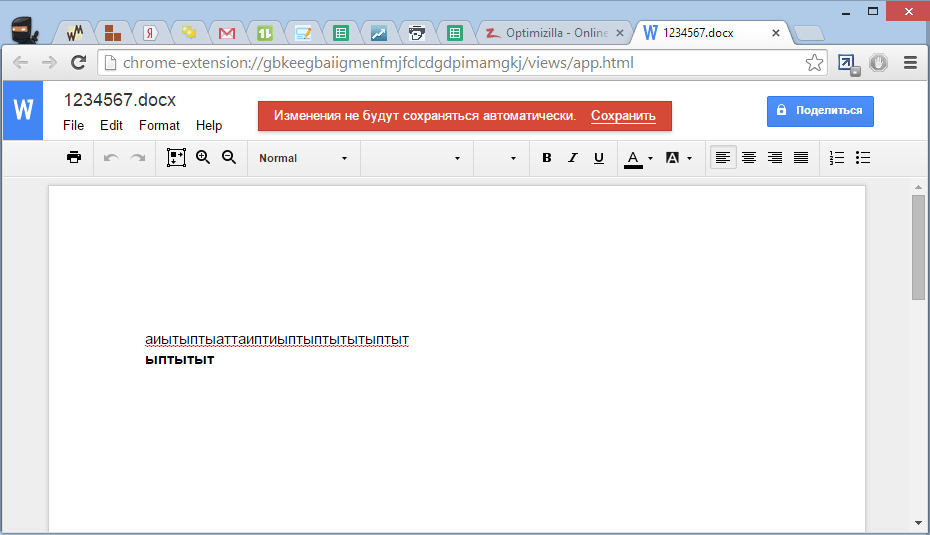Click the blue Поделиться share button

point(820,111)
